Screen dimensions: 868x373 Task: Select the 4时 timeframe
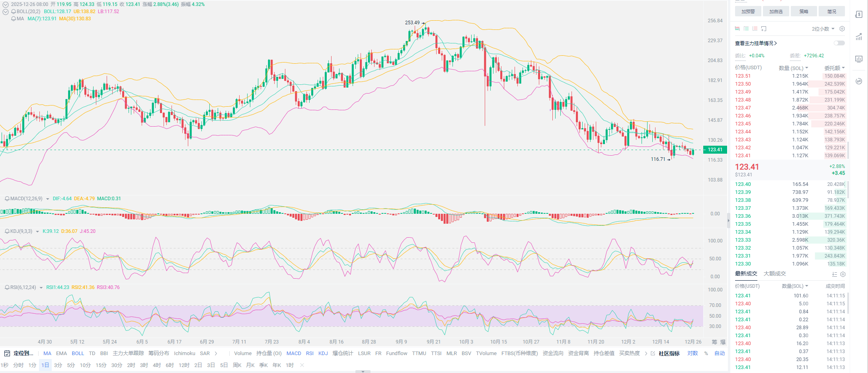(157, 365)
